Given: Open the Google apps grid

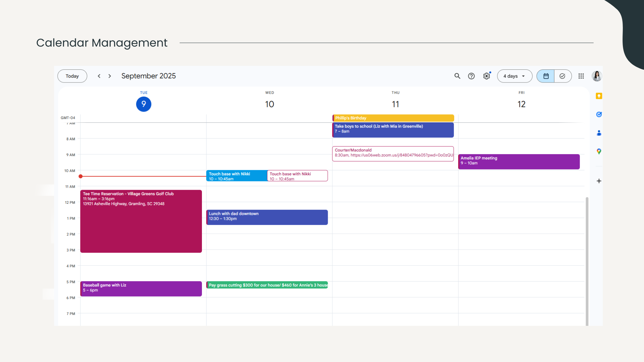Looking at the screenshot, I should (581, 76).
